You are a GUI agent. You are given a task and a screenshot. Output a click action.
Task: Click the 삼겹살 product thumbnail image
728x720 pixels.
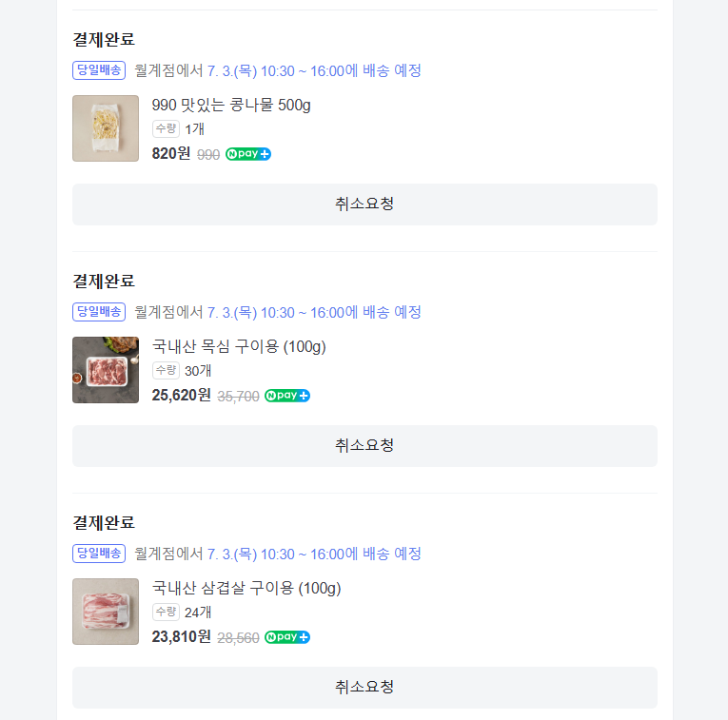(x=106, y=612)
